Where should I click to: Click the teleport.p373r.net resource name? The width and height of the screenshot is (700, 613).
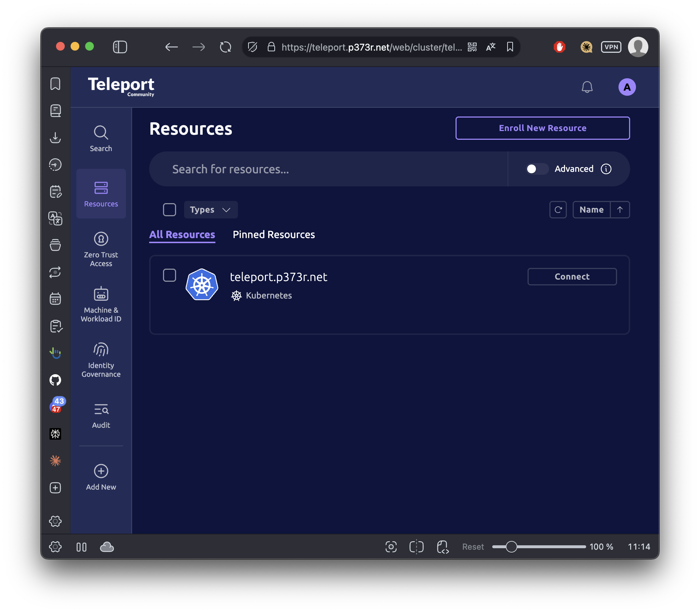[278, 277]
